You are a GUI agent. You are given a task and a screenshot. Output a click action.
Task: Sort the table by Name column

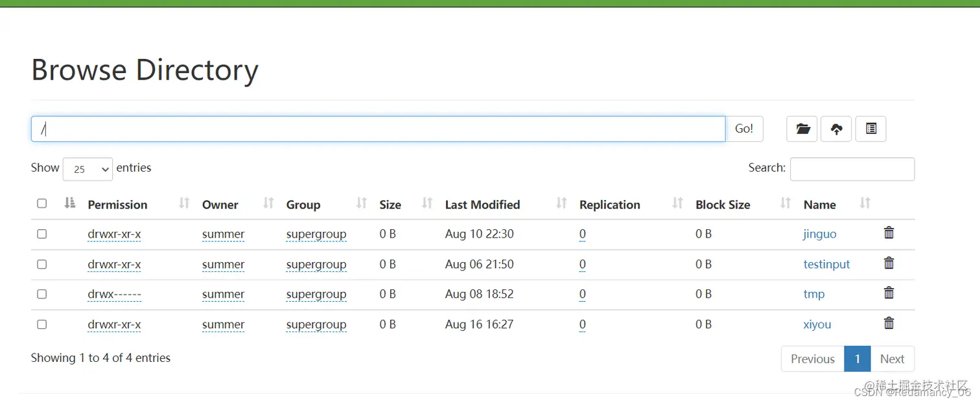(865, 204)
